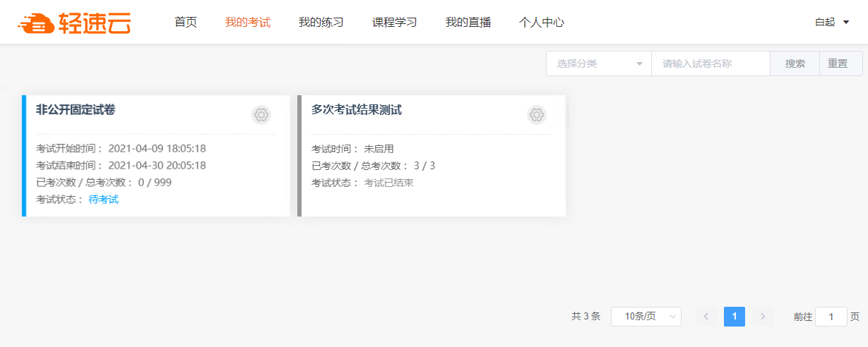Open 个人中心 tab
Viewport: 868px width, 347px height.
[x=542, y=23]
